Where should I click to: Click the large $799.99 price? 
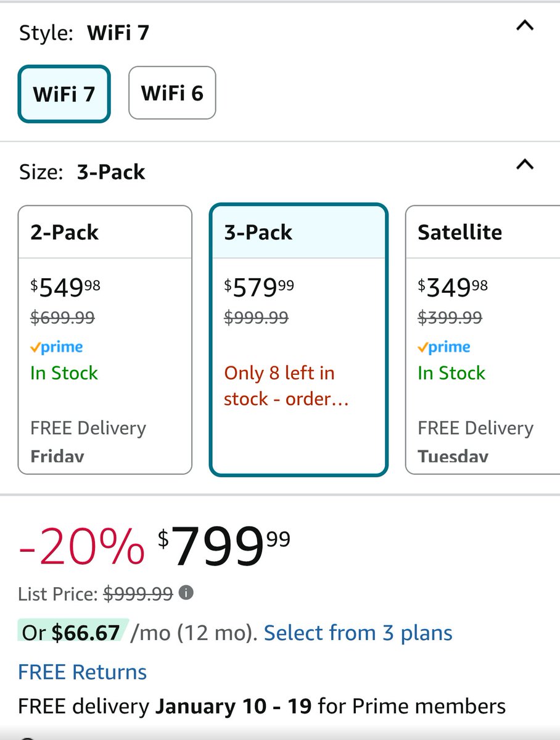(x=223, y=546)
